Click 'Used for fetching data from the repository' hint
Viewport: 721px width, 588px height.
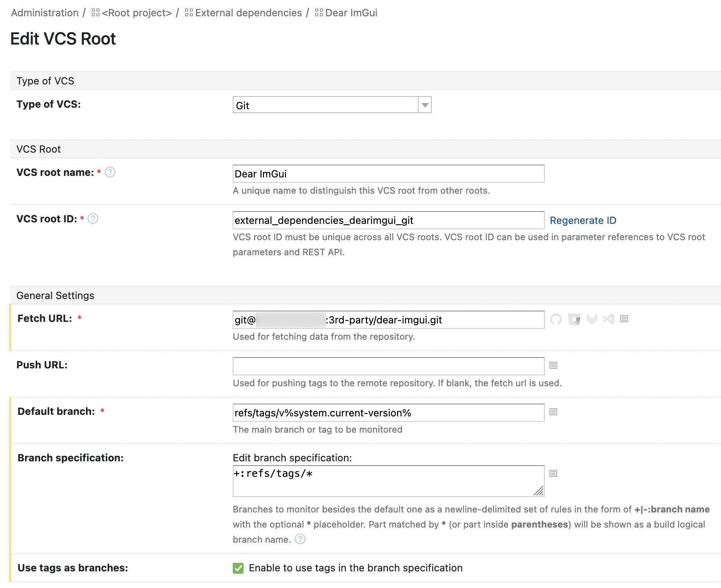click(x=324, y=337)
